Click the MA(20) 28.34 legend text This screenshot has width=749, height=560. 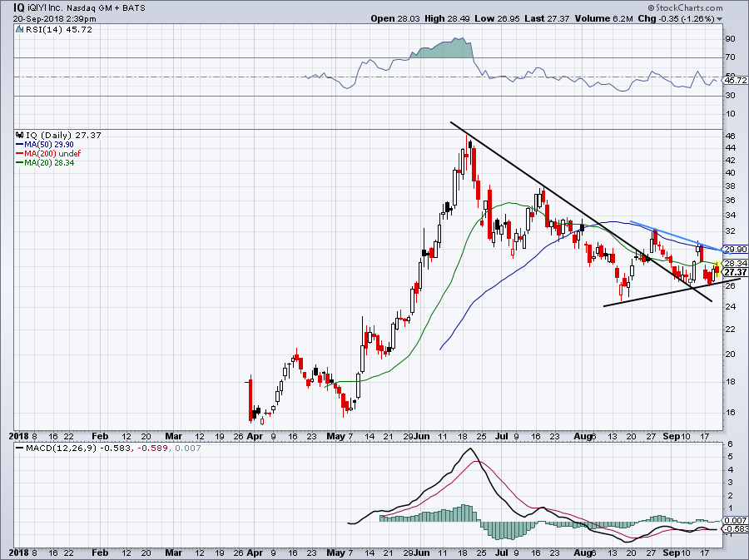(50, 162)
